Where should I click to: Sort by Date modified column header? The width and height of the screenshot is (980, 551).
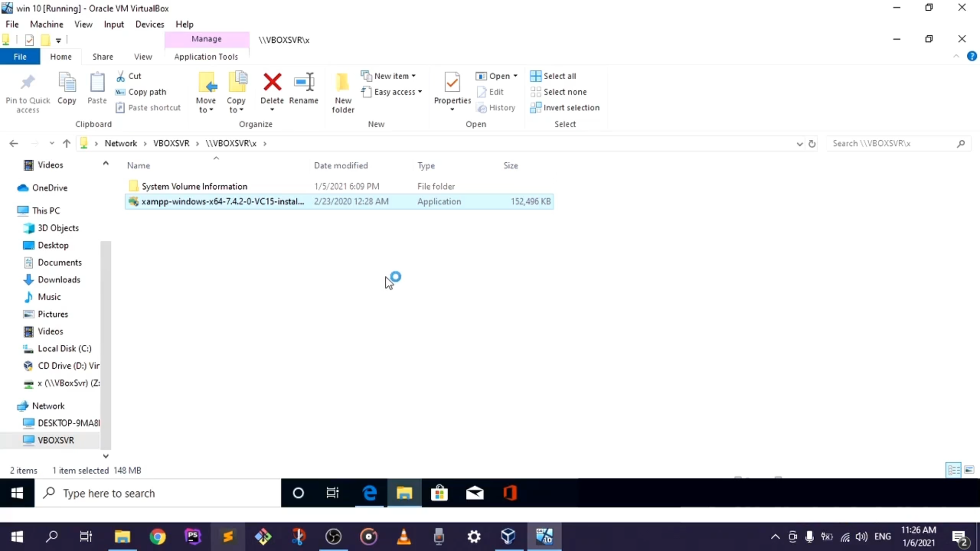pyautogui.click(x=340, y=165)
